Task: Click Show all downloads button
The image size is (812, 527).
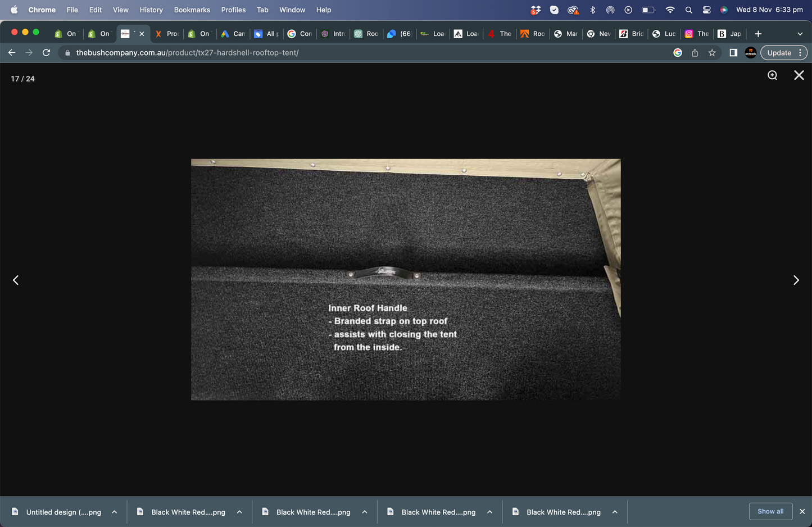Action: point(770,511)
